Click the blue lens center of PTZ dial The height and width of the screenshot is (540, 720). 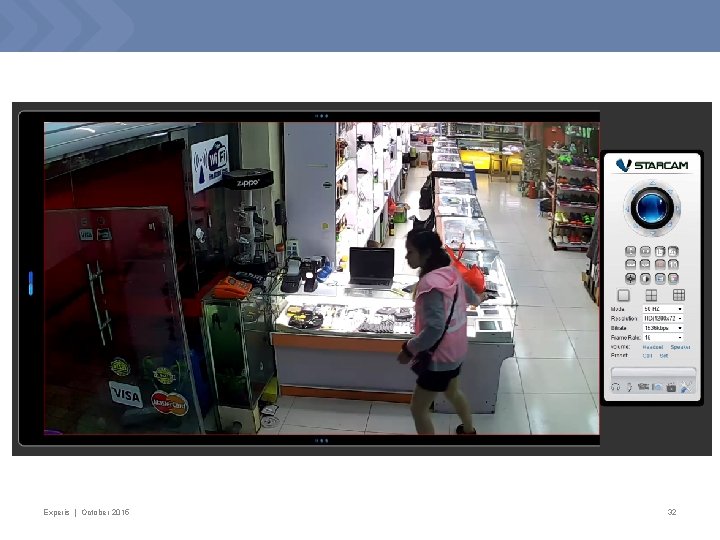(x=652, y=208)
